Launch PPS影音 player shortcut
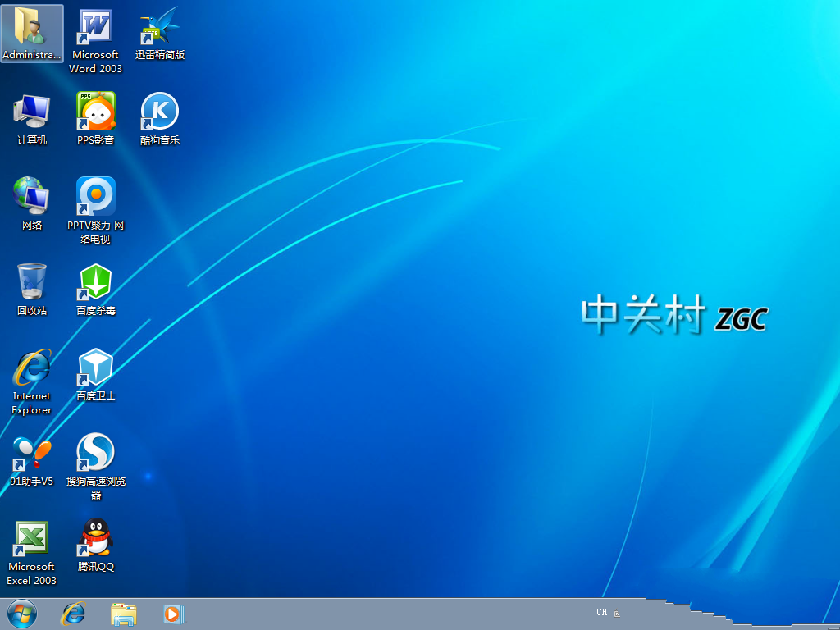 pyautogui.click(x=95, y=119)
